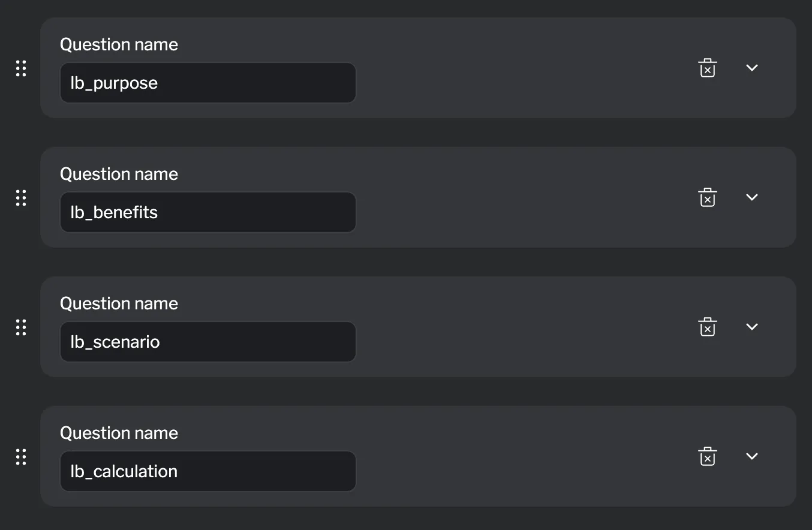Expand the lb_benefits question details
812x530 pixels.
pyautogui.click(x=752, y=197)
